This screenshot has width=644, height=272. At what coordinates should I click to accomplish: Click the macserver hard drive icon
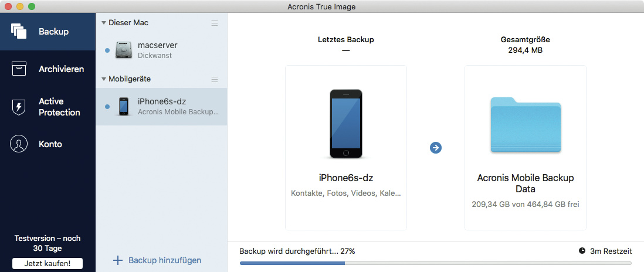[124, 50]
